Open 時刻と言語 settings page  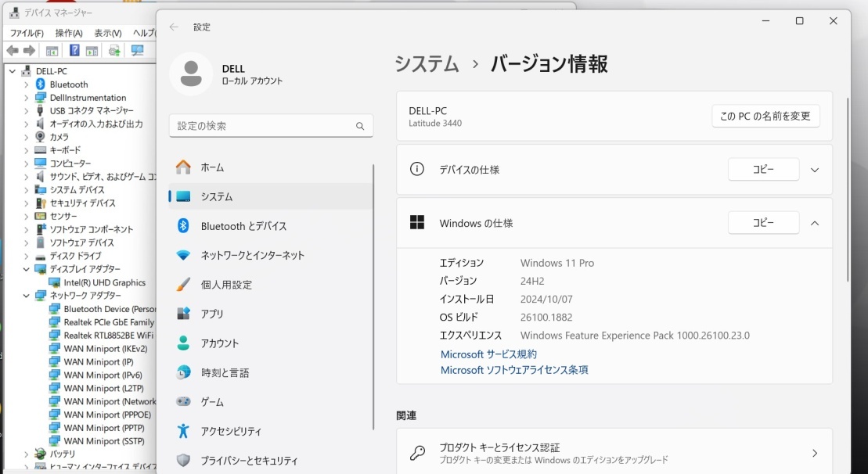coord(271,373)
